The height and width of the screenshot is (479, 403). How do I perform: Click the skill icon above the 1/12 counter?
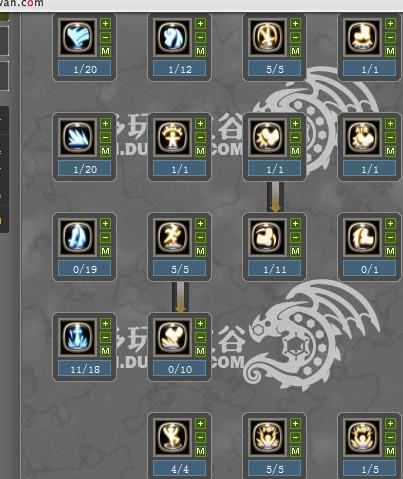[172, 37]
